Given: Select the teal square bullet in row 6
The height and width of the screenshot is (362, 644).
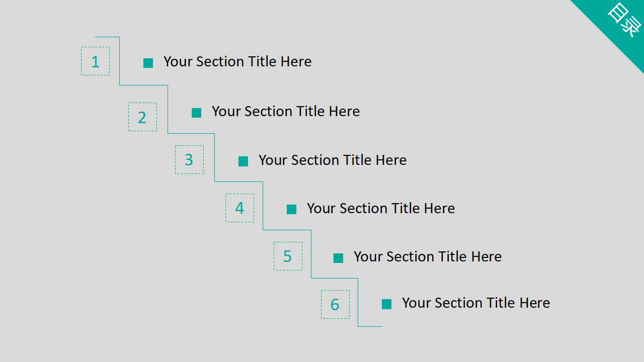Looking at the screenshot, I should pyautogui.click(x=386, y=304).
